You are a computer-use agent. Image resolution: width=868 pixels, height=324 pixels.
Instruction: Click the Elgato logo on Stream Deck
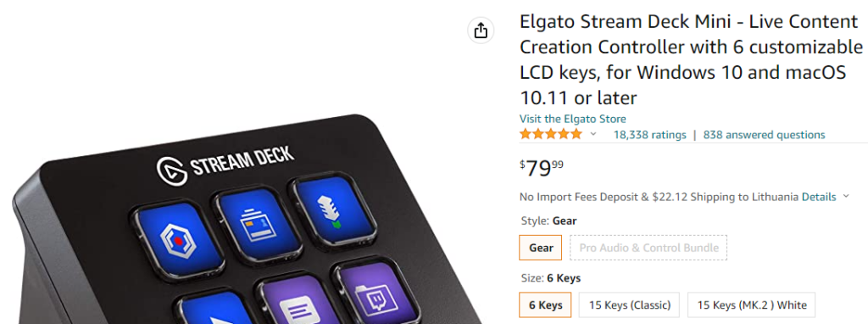click(170, 170)
